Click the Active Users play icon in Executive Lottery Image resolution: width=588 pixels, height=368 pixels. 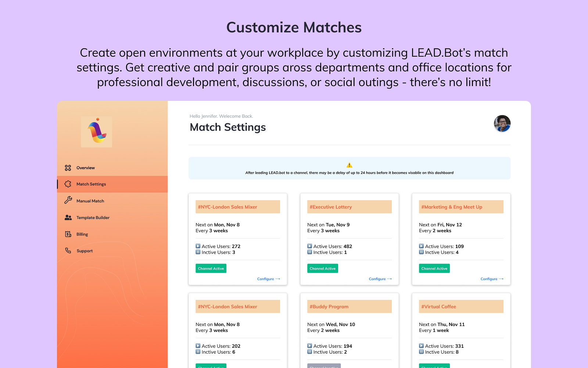pyautogui.click(x=310, y=246)
